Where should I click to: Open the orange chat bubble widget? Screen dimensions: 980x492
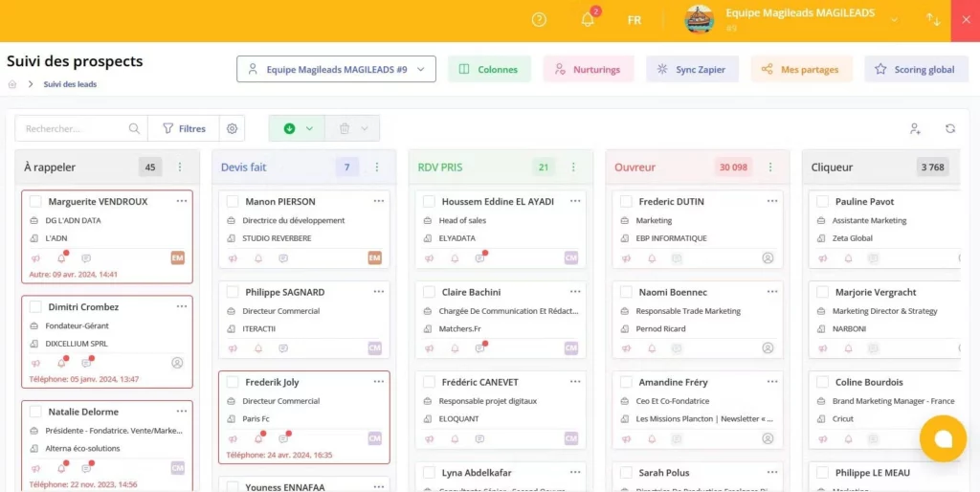click(x=942, y=438)
